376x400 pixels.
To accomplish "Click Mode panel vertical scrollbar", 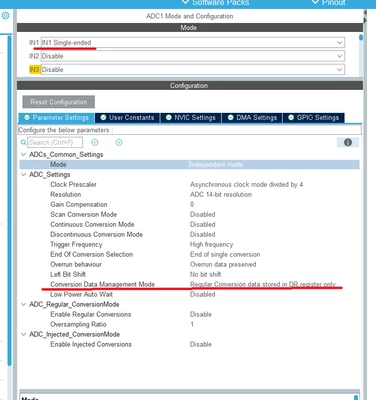I will tap(361, 38).
